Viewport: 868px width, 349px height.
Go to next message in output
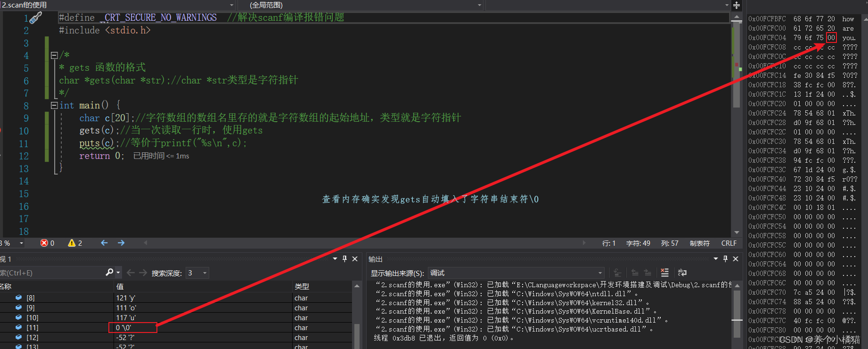[647, 273]
